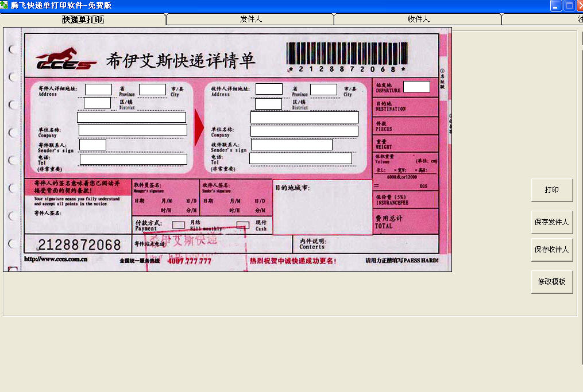Click the 打印 print button
The image size is (583, 392).
pyautogui.click(x=551, y=189)
